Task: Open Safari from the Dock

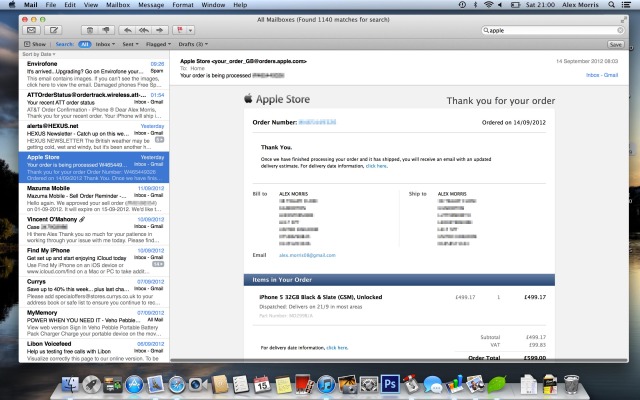Action: pyautogui.click(x=177, y=384)
